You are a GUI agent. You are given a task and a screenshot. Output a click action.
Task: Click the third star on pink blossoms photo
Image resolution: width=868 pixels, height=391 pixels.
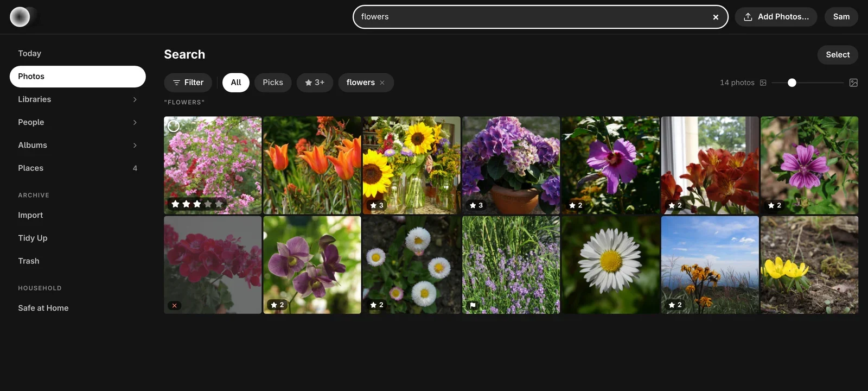pyautogui.click(x=197, y=204)
